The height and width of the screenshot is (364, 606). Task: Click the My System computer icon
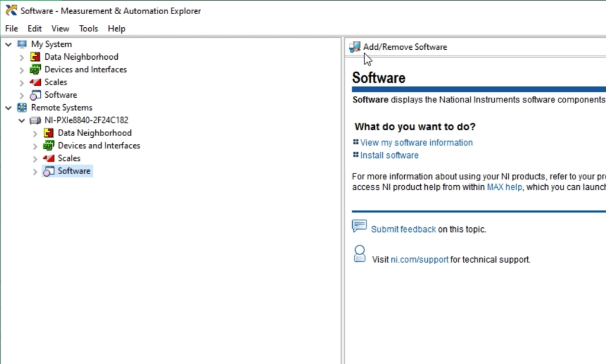point(22,44)
